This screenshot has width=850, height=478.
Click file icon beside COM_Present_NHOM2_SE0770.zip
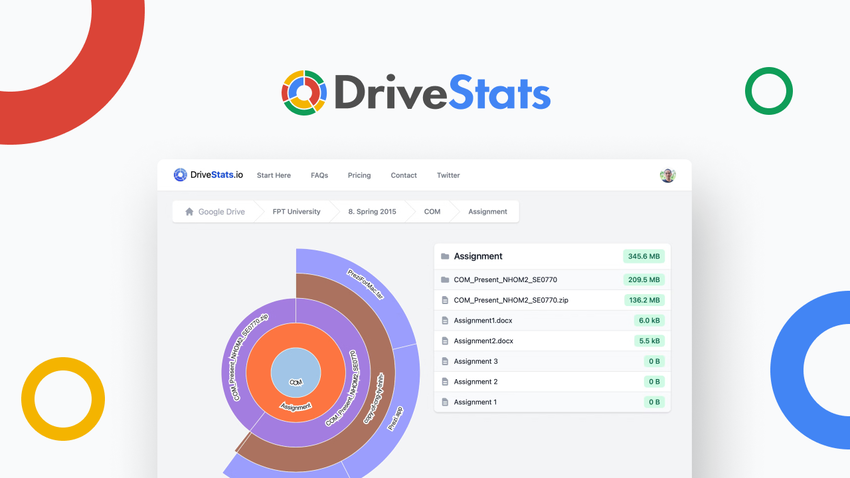[445, 300]
